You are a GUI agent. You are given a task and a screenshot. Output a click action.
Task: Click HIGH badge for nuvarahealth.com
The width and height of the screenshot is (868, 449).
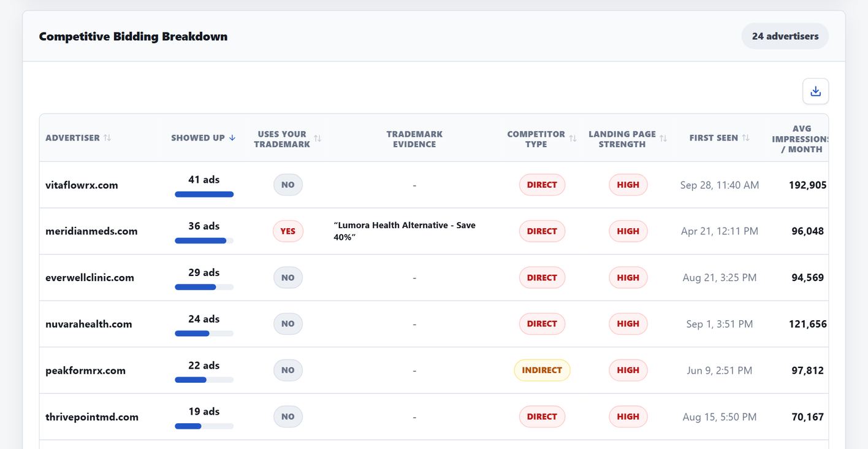pyautogui.click(x=628, y=324)
